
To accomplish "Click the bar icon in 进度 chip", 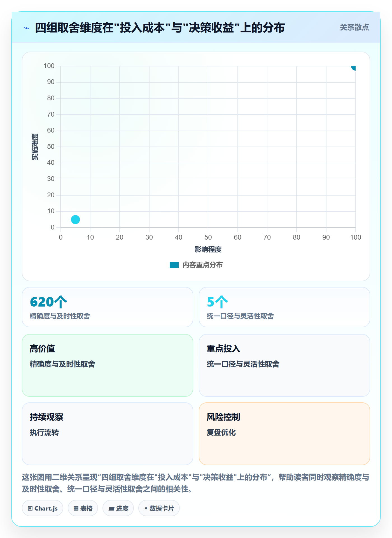I will point(111,509).
